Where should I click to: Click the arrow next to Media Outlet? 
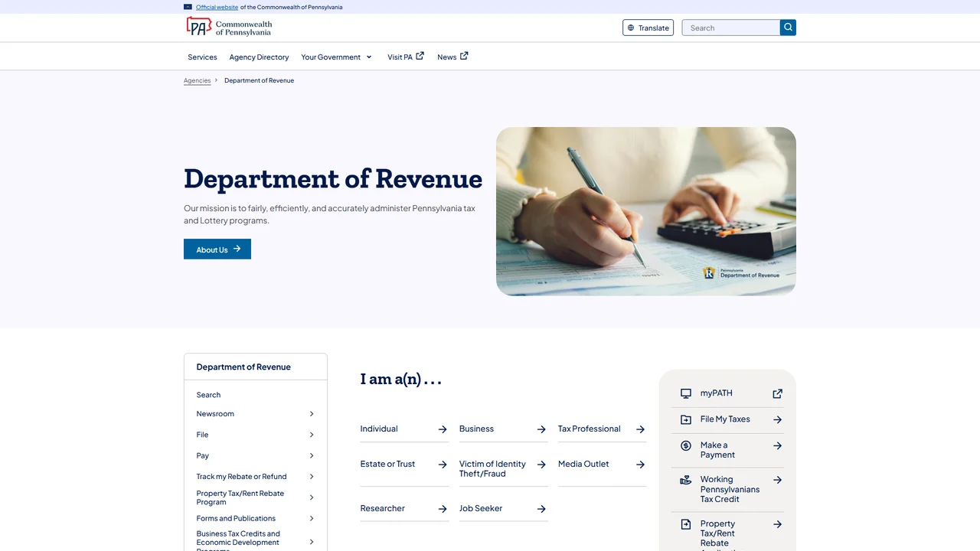coord(640,465)
